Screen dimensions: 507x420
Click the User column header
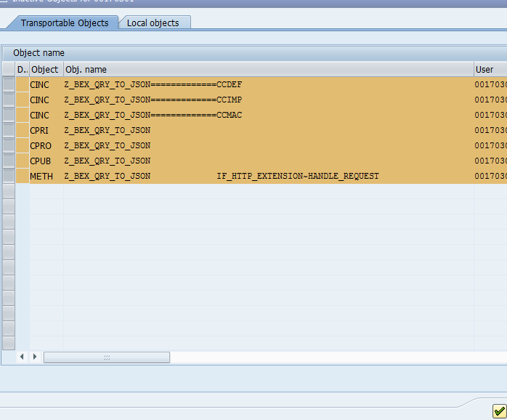490,69
